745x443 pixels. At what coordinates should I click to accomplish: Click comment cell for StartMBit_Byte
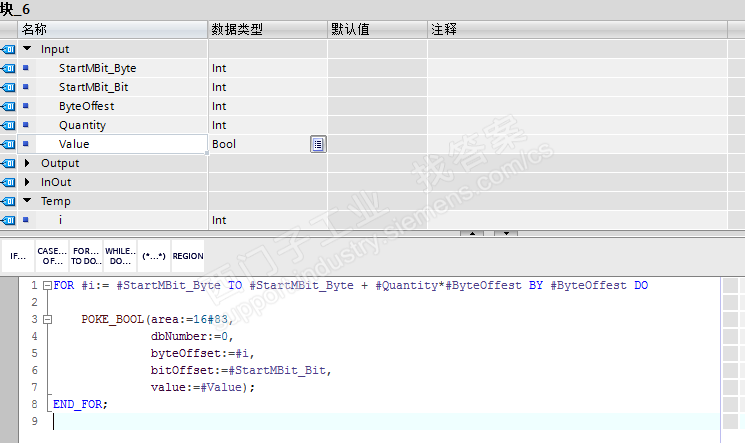[577, 68]
